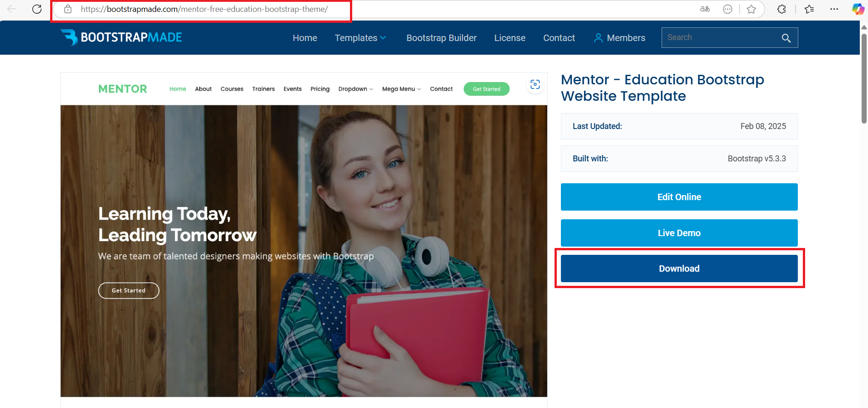The width and height of the screenshot is (868, 408).
Task: Add page to favorites star icon
Action: [751, 9]
